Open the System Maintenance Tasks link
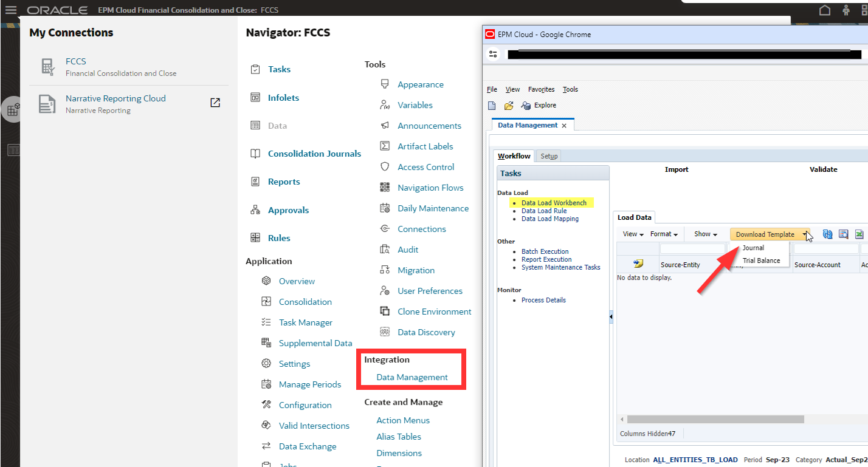Screen dimensions: 868x467 (560, 267)
